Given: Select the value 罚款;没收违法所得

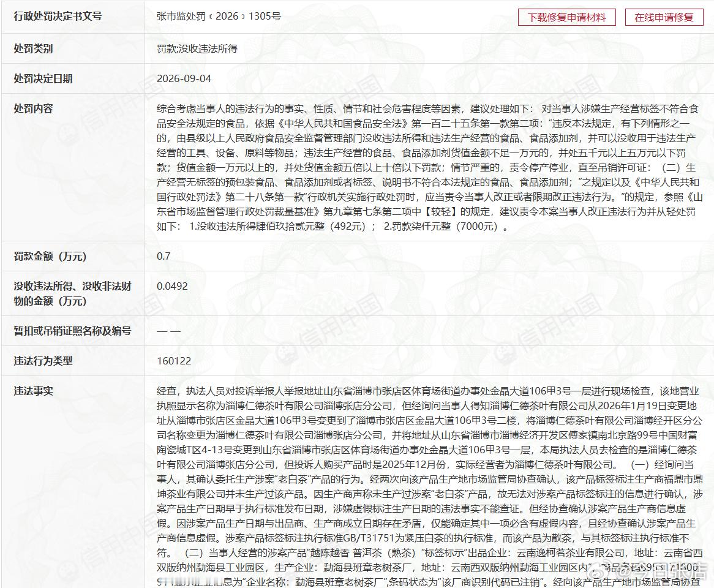Looking at the screenshot, I should coord(197,49).
